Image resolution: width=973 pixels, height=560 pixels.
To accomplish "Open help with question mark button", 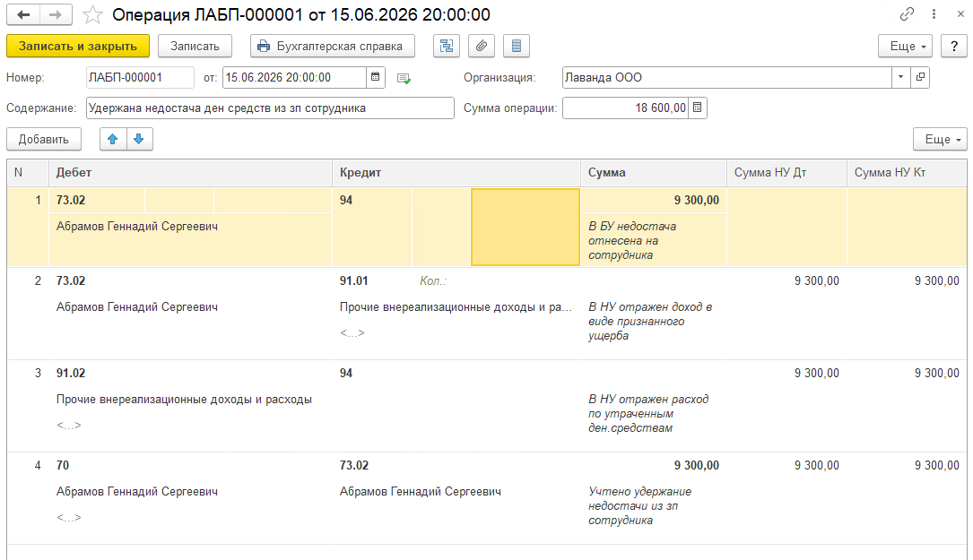I will tap(954, 46).
